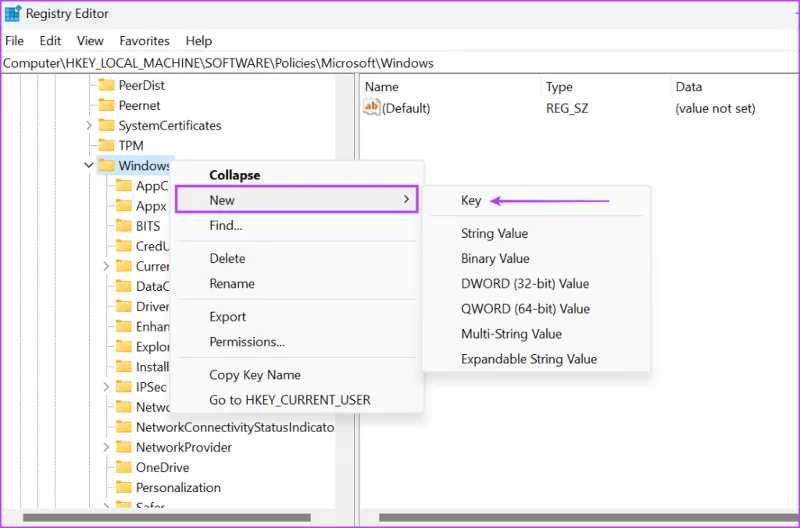Choose Delete in context menu
The image size is (800, 528).
pyautogui.click(x=297, y=258)
